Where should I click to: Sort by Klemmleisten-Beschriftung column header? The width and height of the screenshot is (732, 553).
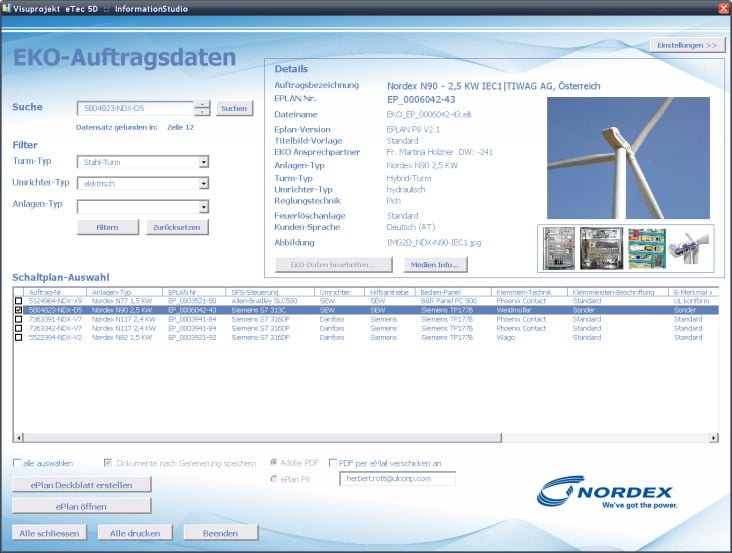coord(618,292)
